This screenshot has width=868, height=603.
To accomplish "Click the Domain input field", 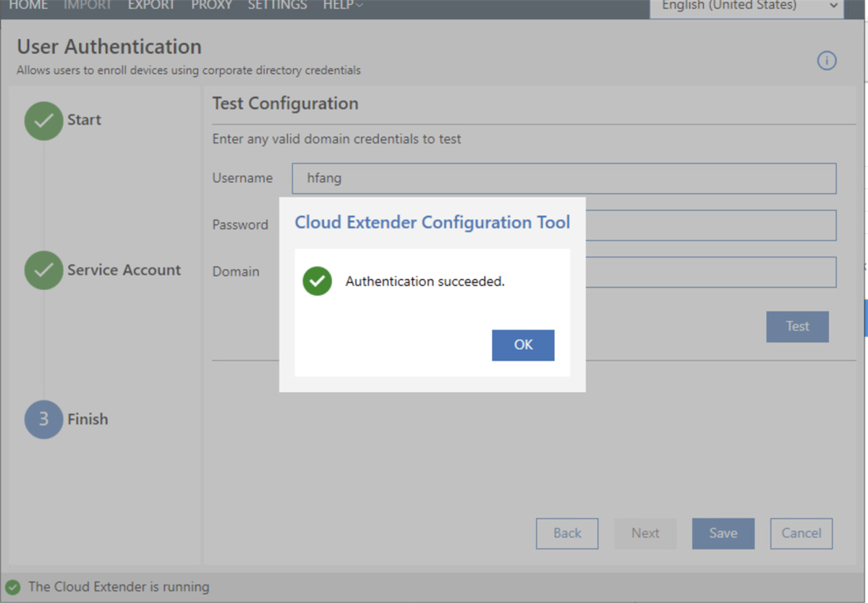I will 723,272.
